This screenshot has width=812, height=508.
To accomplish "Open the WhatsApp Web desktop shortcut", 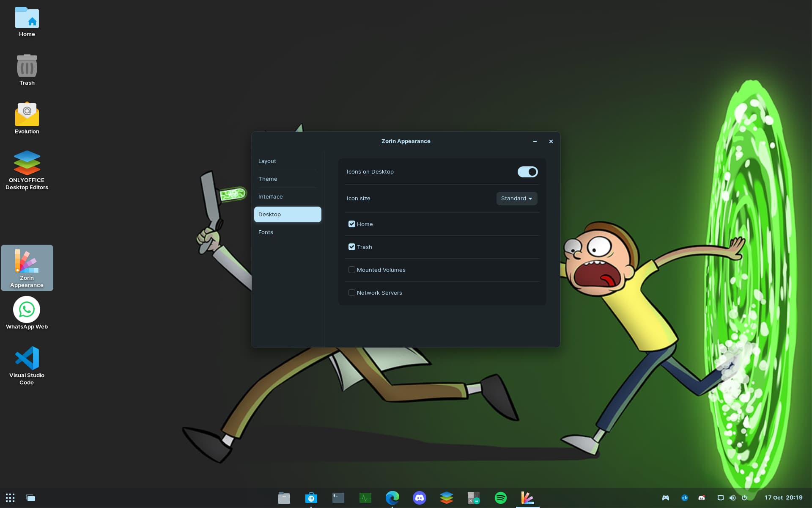I will (x=27, y=313).
